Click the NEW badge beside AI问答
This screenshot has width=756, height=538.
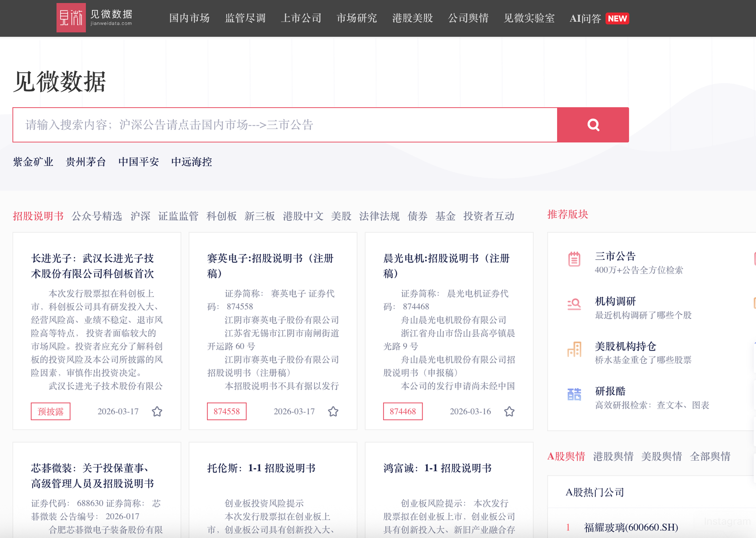click(x=618, y=18)
